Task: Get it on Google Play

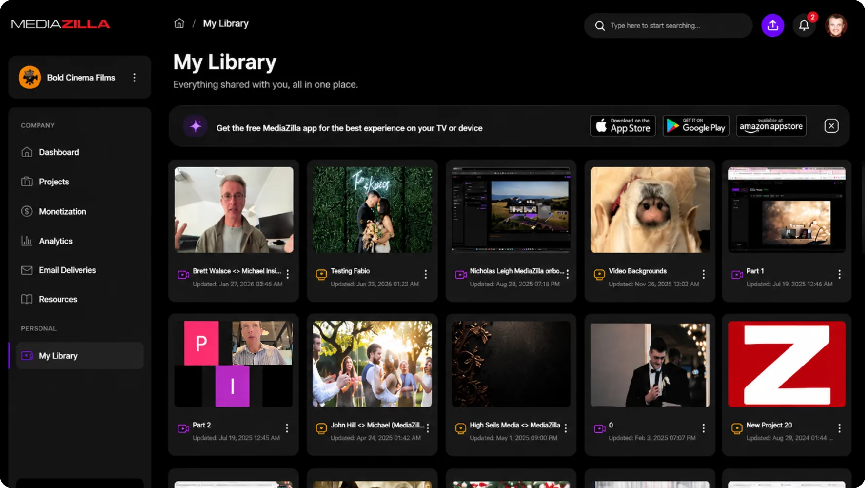Action: pyautogui.click(x=696, y=126)
